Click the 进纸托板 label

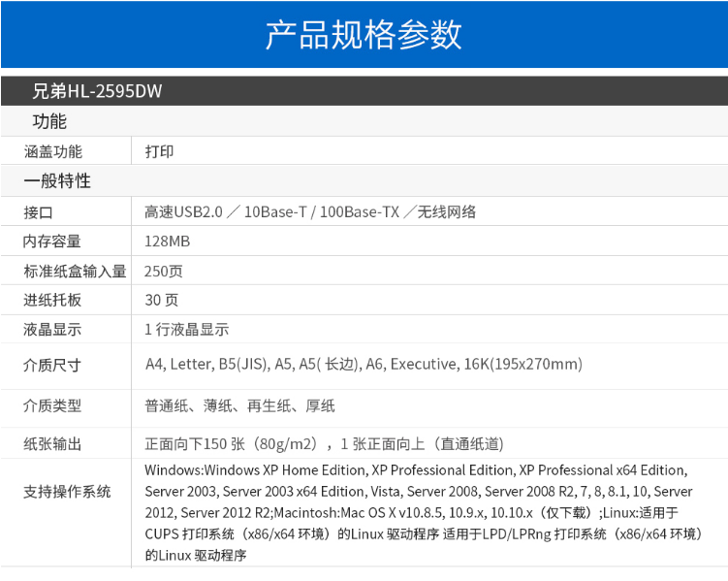point(52,300)
